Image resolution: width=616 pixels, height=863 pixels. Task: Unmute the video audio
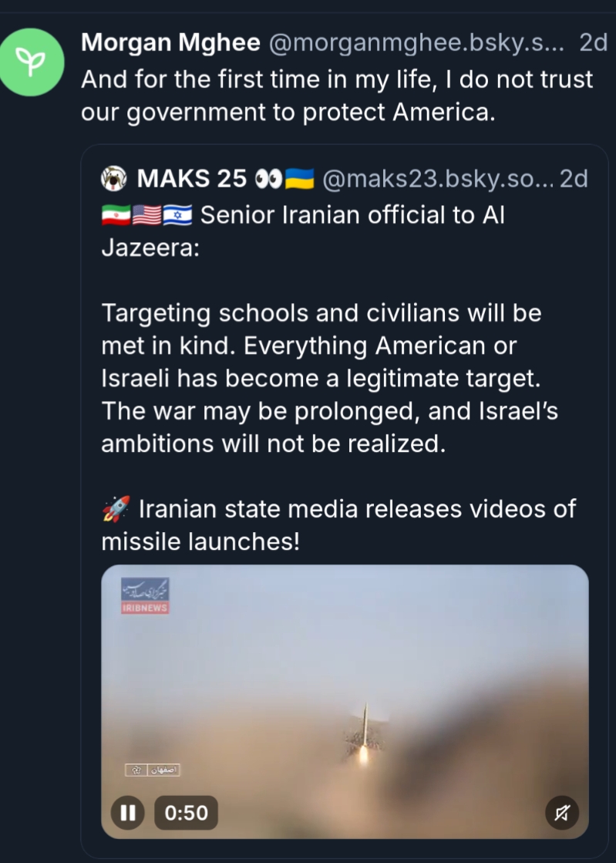pyautogui.click(x=562, y=812)
